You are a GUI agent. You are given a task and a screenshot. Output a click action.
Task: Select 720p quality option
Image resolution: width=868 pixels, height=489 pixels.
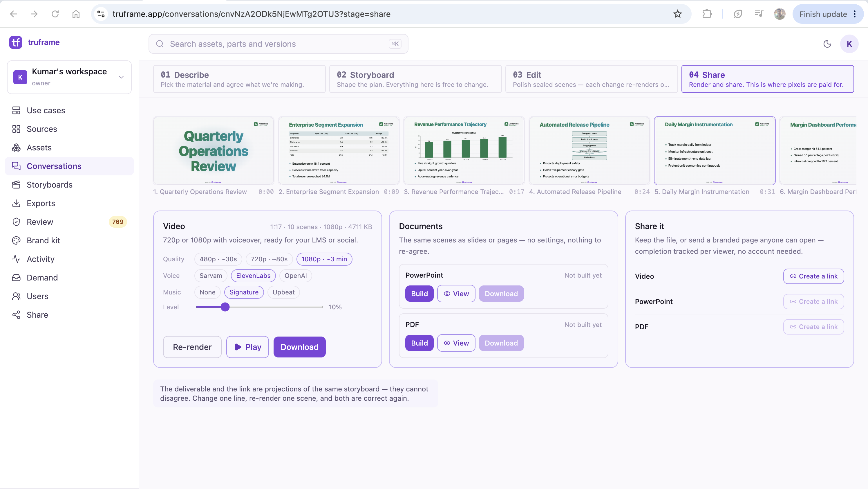coord(269,259)
